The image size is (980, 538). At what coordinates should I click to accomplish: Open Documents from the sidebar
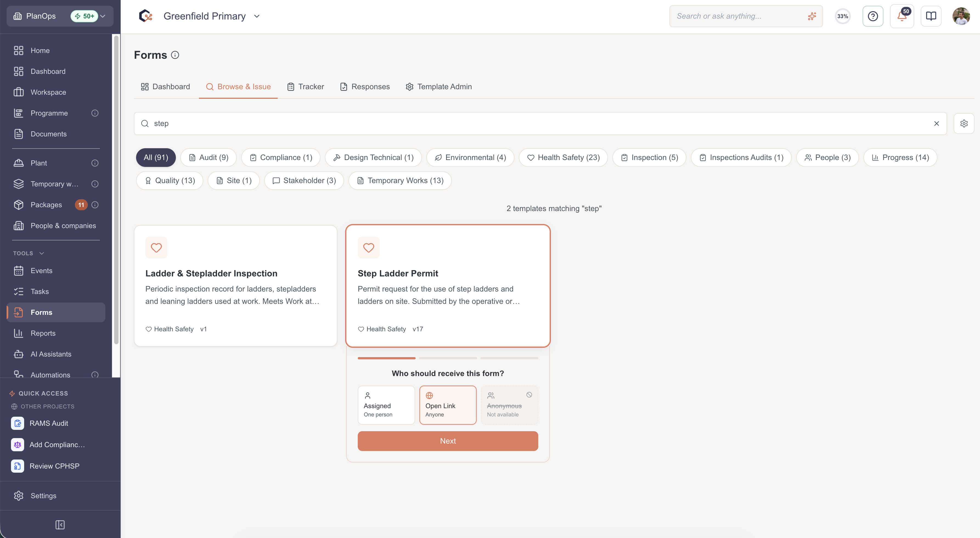pyautogui.click(x=56, y=134)
